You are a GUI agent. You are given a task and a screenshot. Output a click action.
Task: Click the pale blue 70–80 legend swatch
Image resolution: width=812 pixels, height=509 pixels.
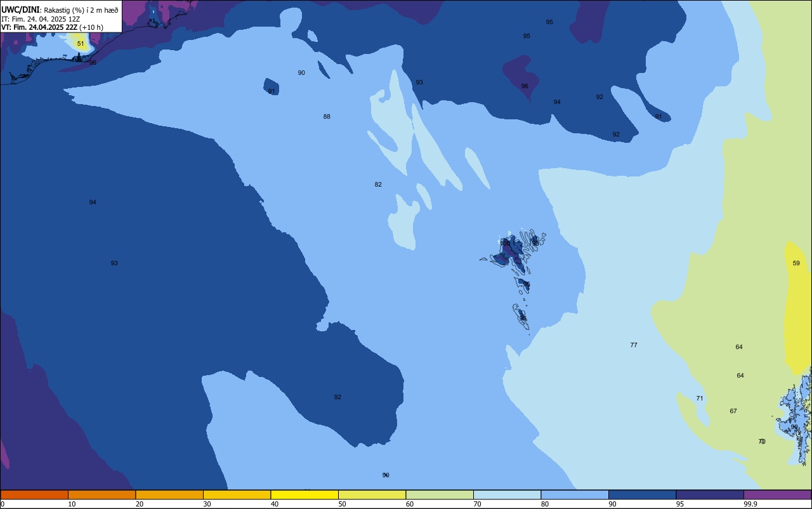pos(507,494)
